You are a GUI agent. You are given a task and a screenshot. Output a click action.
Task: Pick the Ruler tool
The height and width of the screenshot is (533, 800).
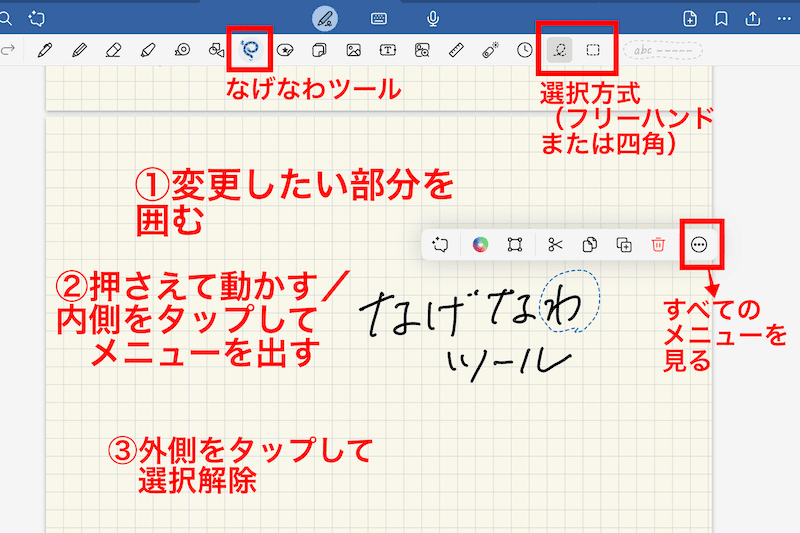[455, 49]
